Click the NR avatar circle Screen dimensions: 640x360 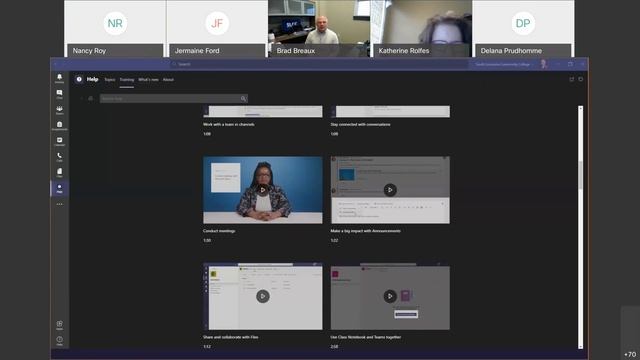click(x=115, y=23)
